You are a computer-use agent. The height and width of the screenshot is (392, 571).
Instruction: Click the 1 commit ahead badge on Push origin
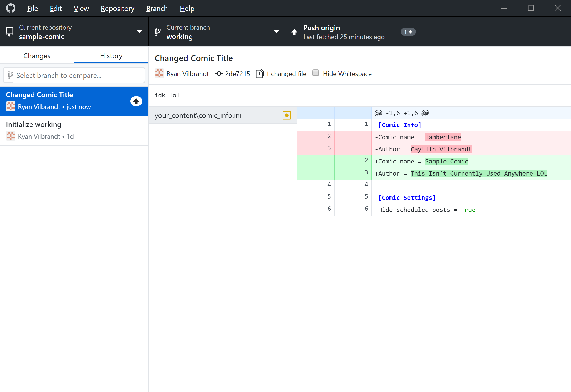pos(408,32)
